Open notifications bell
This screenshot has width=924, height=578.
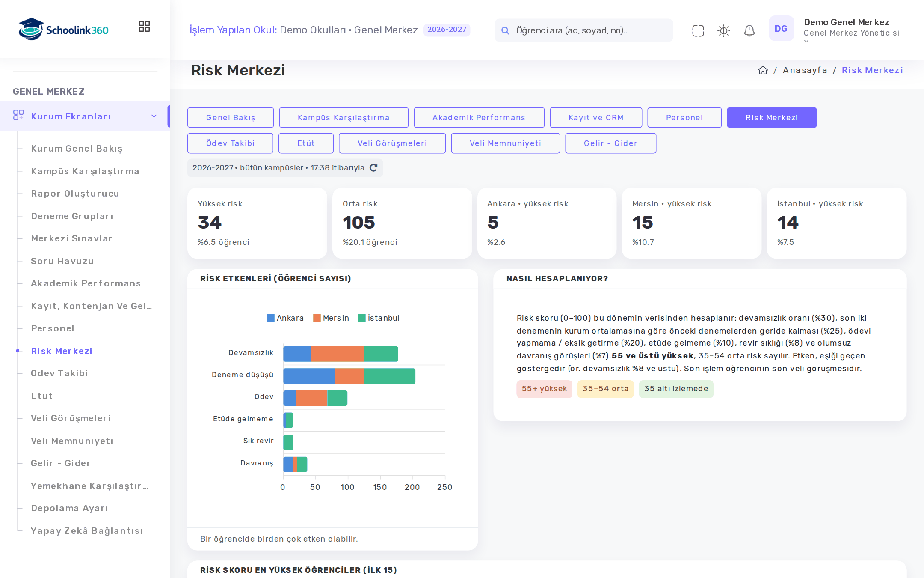pyautogui.click(x=749, y=30)
